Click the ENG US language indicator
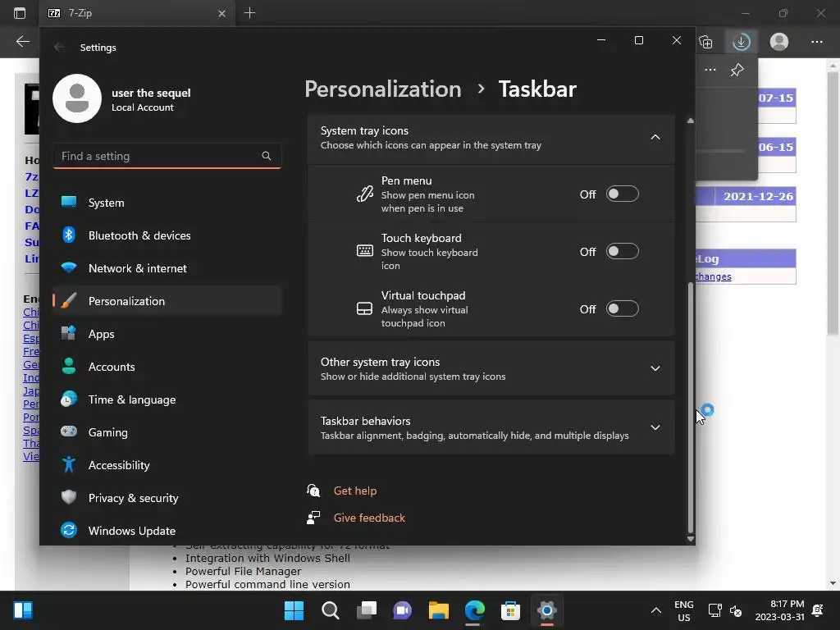840x630 pixels. tap(683, 610)
